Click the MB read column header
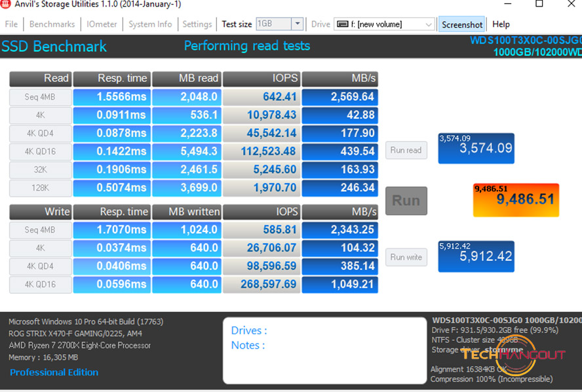Image resolution: width=582 pixels, height=392 pixels. coord(187,78)
